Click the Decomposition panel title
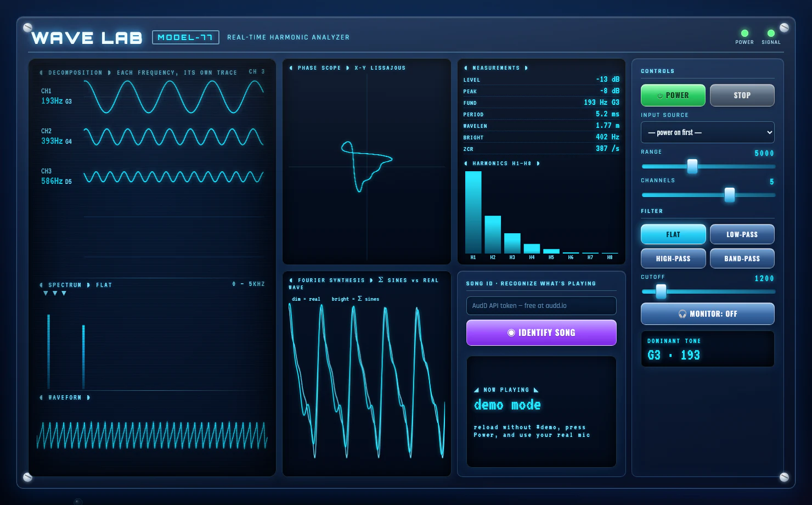The height and width of the screenshot is (505, 812). (x=138, y=72)
